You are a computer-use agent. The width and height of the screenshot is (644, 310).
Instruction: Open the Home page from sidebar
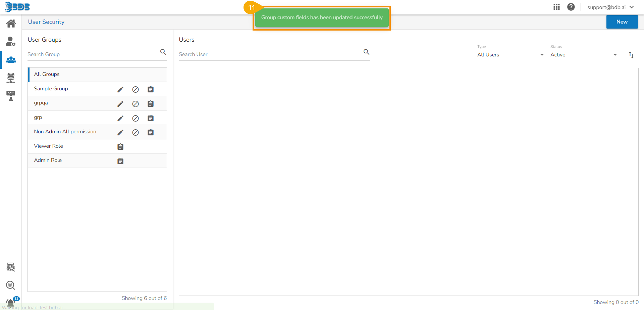pyautogui.click(x=11, y=24)
